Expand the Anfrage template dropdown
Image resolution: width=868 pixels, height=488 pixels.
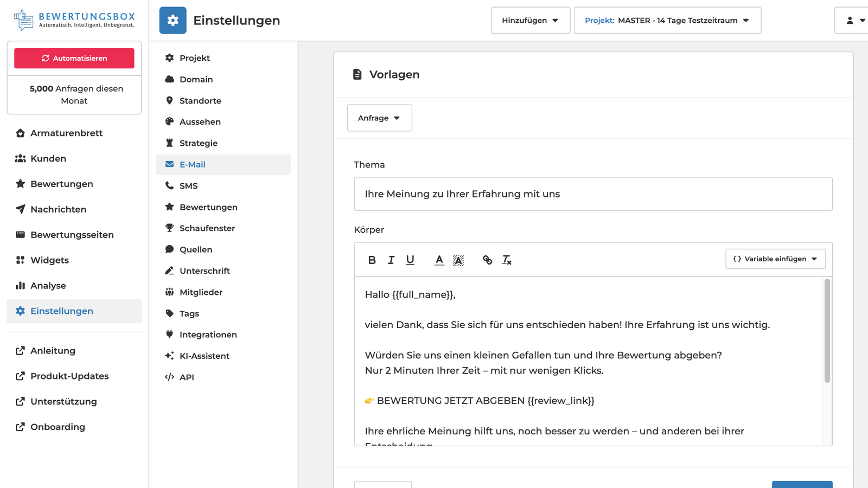point(379,118)
